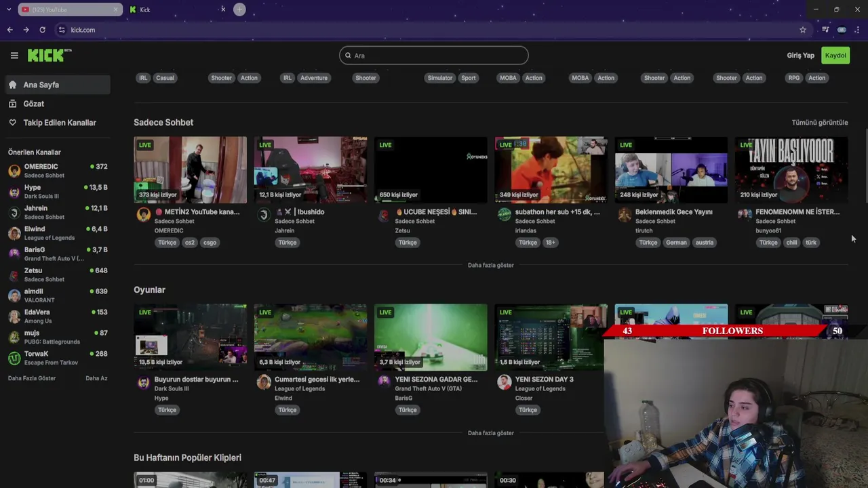The image size is (868, 488).
Task: Open Elwind channel avatar in sidebar
Action: (x=14, y=234)
